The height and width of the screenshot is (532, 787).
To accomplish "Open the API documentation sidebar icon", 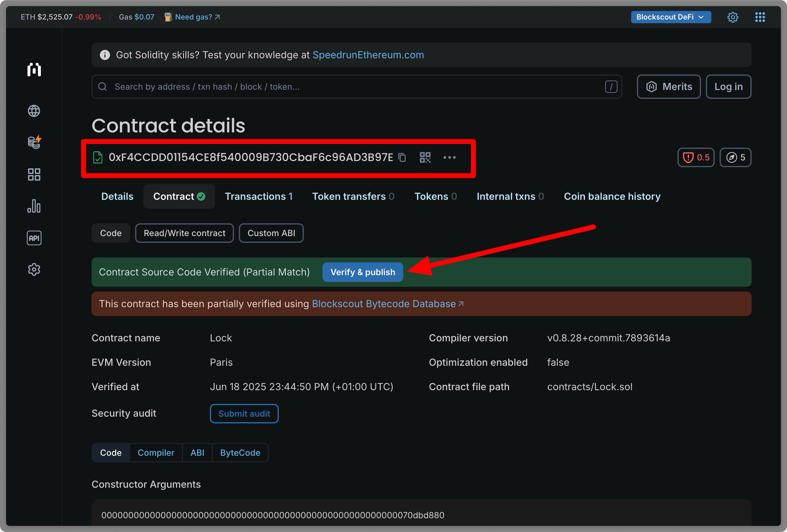I will (x=34, y=238).
